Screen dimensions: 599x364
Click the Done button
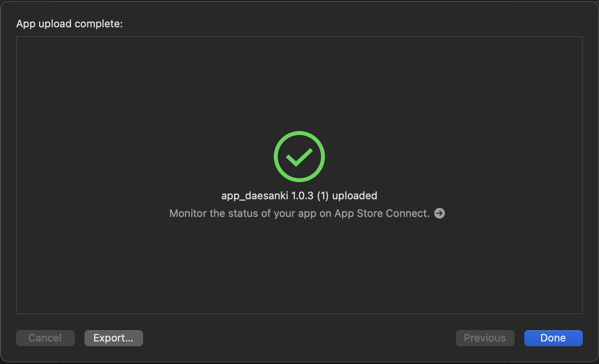coord(553,338)
